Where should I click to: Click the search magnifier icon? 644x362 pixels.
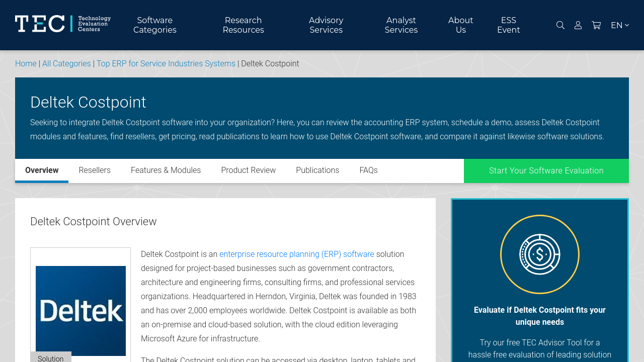pos(560,25)
